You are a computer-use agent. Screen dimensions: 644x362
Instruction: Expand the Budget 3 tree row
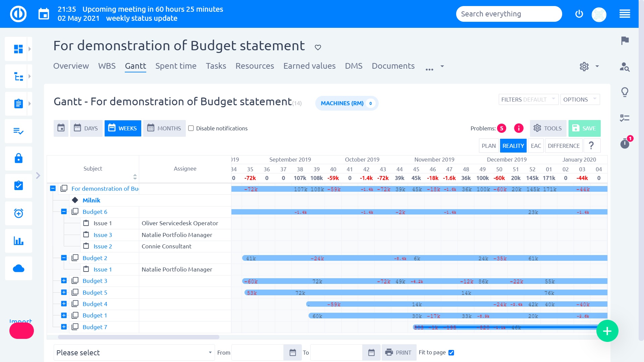(64, 281)
